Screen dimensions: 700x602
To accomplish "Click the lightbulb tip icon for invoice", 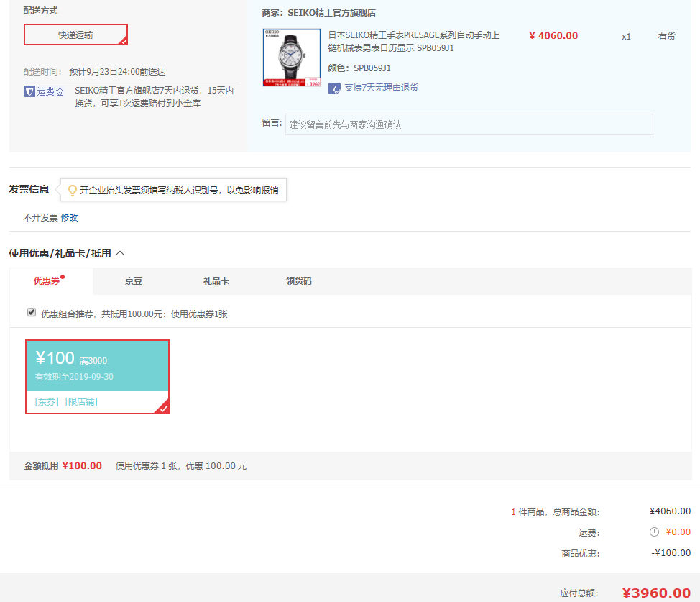I will click(73, 191).
